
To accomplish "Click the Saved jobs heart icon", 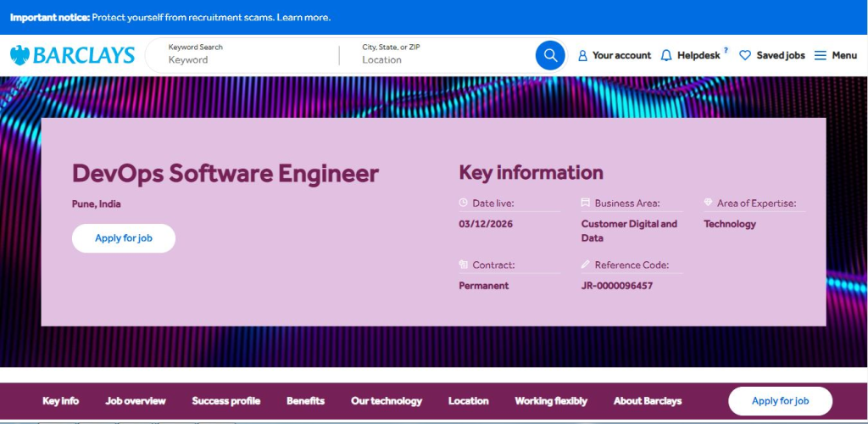I will click(745, 55).
